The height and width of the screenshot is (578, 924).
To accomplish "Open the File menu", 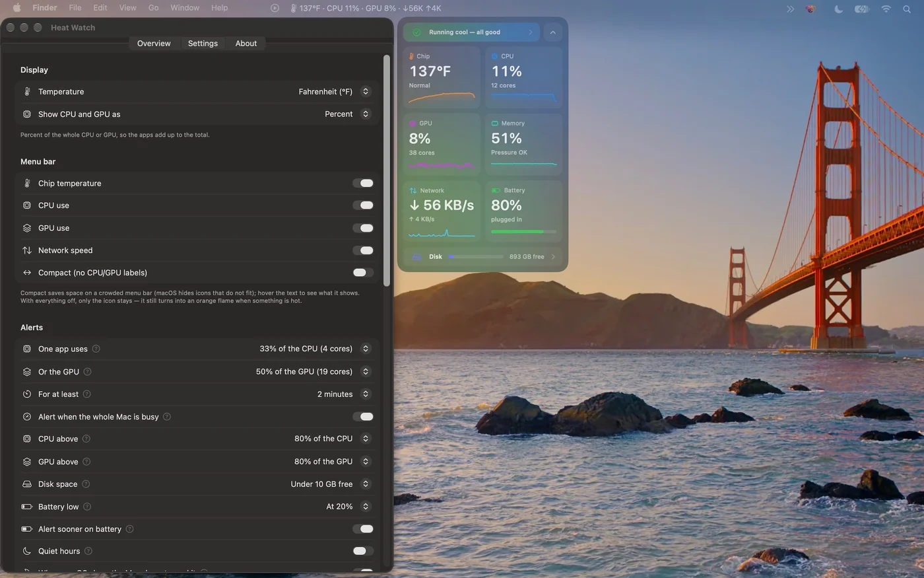I will [75, 8].
